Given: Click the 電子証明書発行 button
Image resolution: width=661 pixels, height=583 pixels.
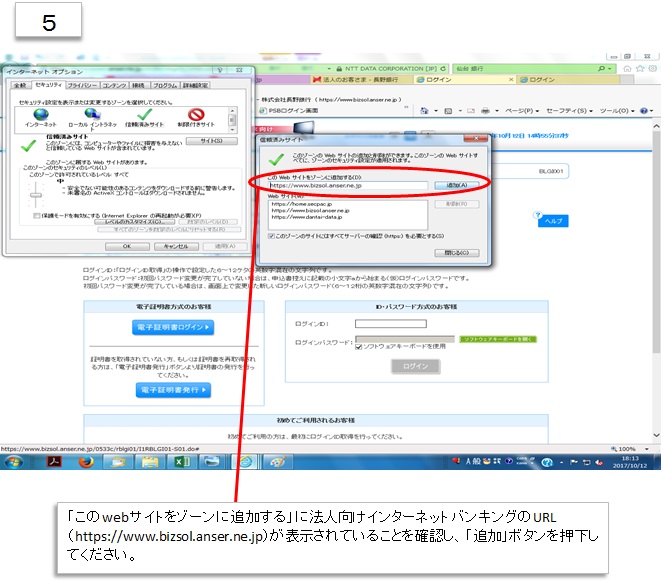Looking at the screenshot, I should point(173,390).
